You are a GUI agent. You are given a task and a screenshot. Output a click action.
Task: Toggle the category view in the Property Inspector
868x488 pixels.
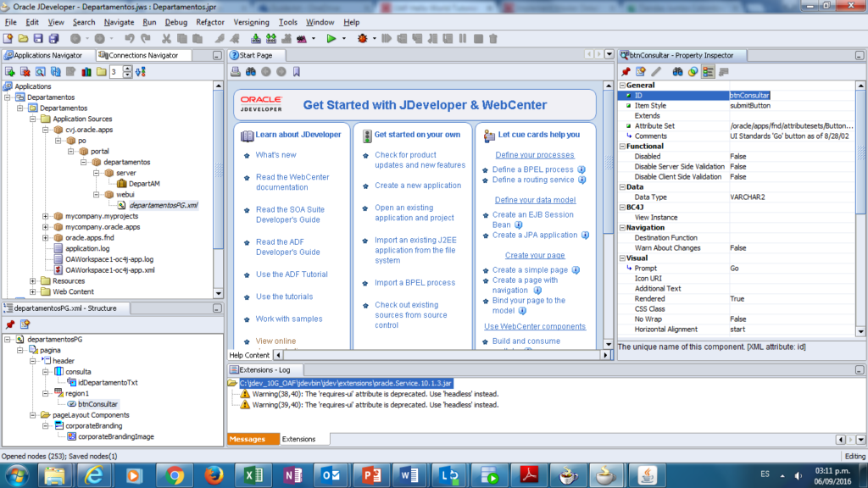pyautogui.click(x=708, y=71)
